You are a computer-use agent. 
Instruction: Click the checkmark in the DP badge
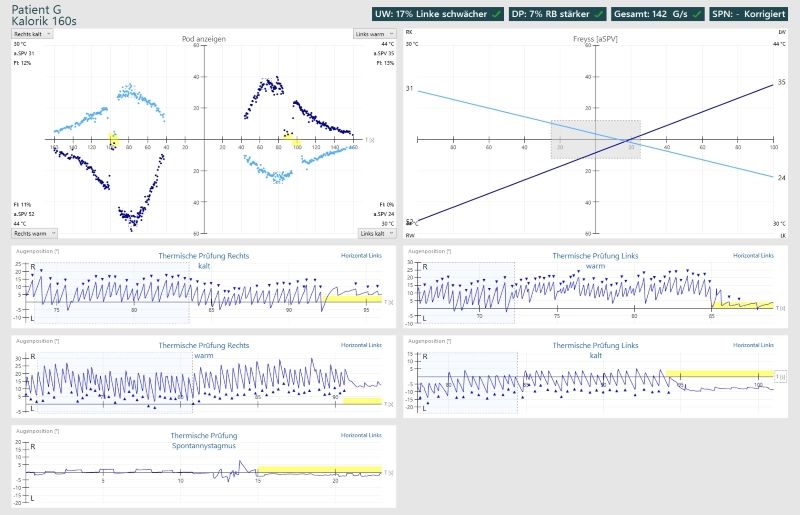pyautogui.click(x=598, y=15)
